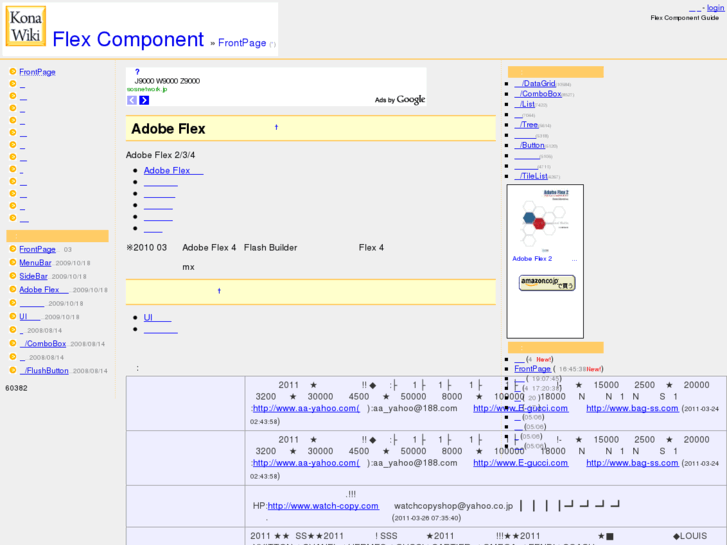Open /ComboBox link in right popular list
The image size is (727, 545).
tap(538, 94)
